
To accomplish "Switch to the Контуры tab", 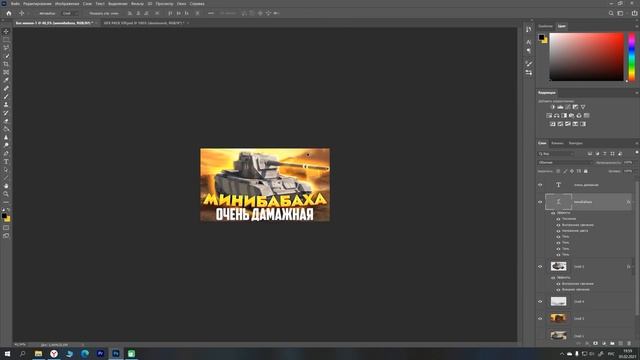I will (576, 143).
